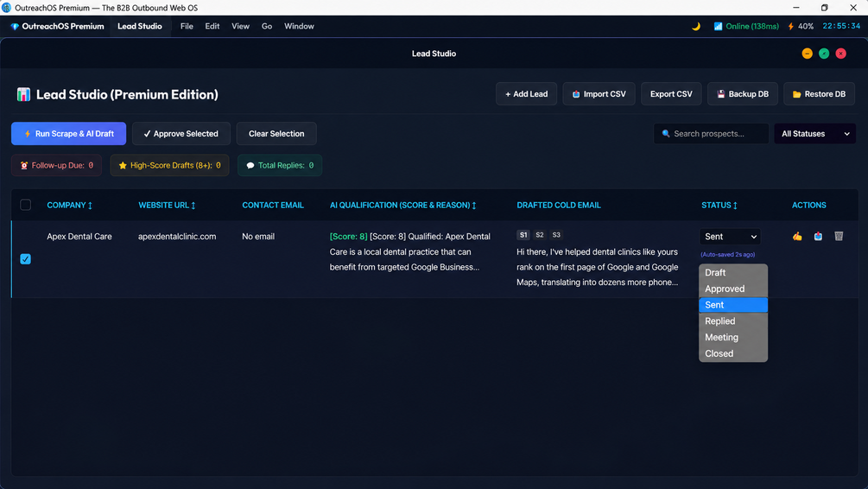The height and width of the screenshot is (489, 868).
Task: Click the High-Score Drafts (8+) badge
Action: pos(169,165)
